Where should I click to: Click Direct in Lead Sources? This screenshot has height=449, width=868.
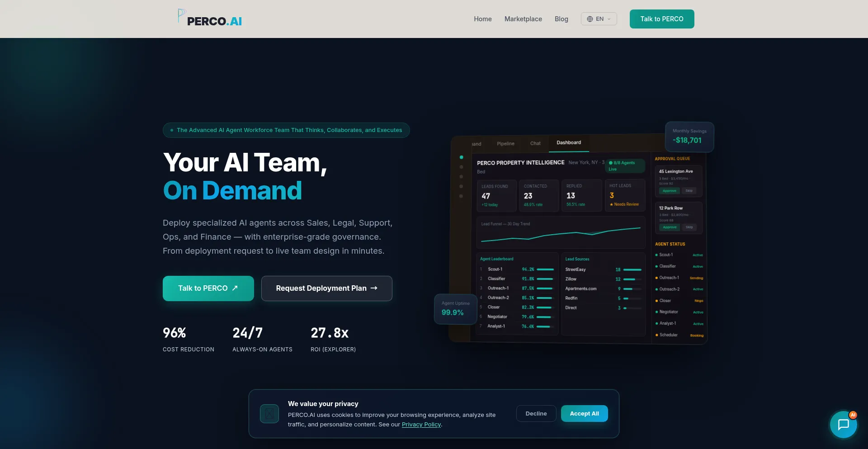click(571, 308)
